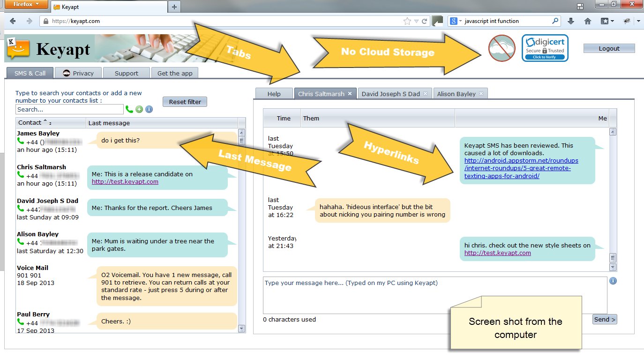
Task: Add a new contact with green plus icon
Action: click(139, 109)
